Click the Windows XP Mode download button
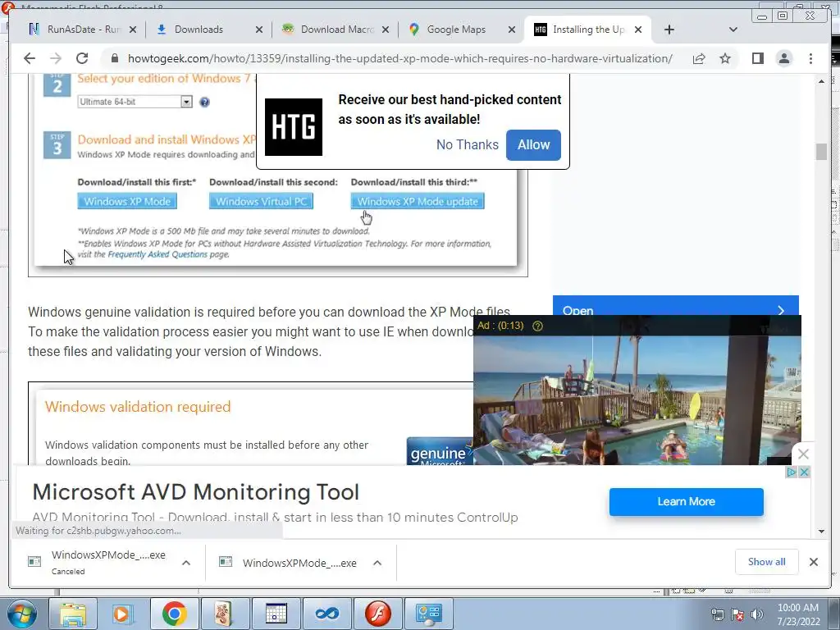 (127, 202)
